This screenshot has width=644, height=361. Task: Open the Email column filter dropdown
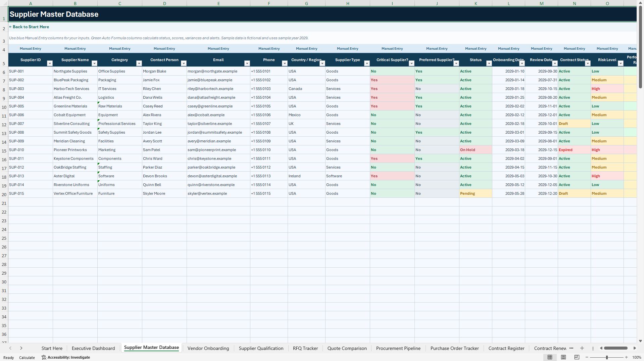click(247, 63)
